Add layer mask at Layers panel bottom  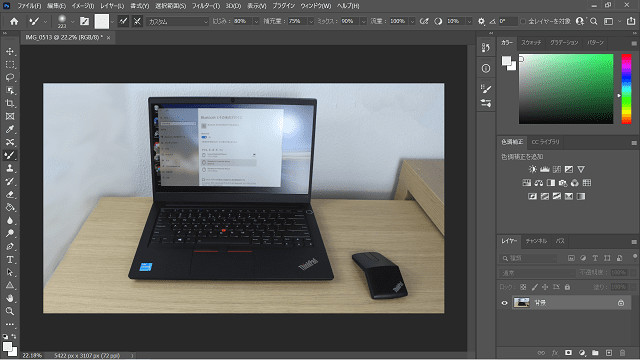tap(568, 353)
